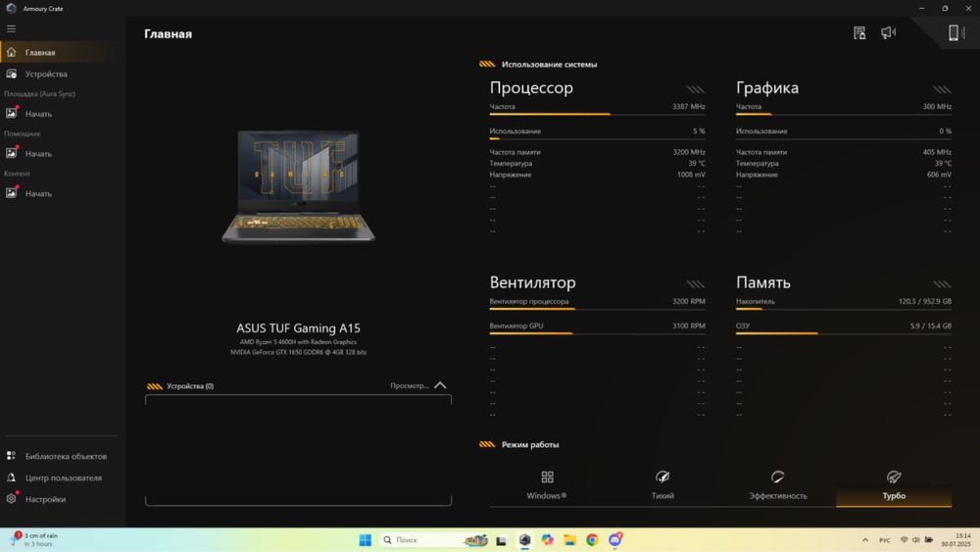Open Google Chrome from the taskbar
Image resolution: width=980 pixels, height=552 pixels.
592,539
